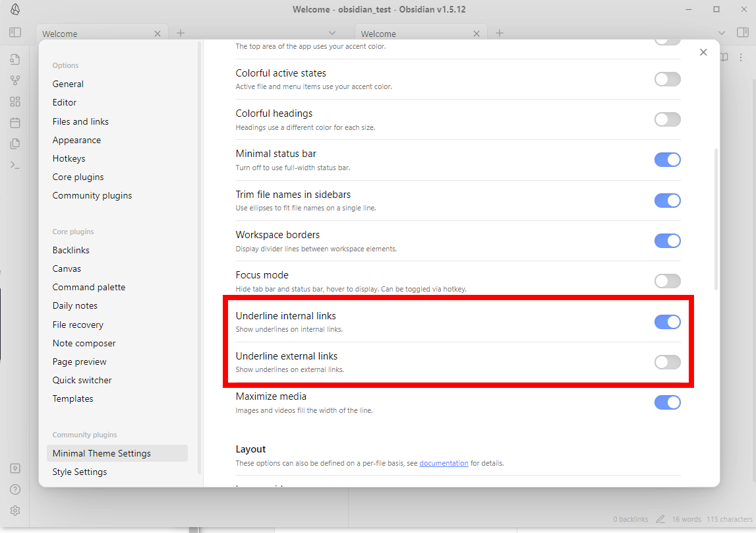756x533 pixels.
Task: Open Style Settings plugin options
Action: pos(117,472)
